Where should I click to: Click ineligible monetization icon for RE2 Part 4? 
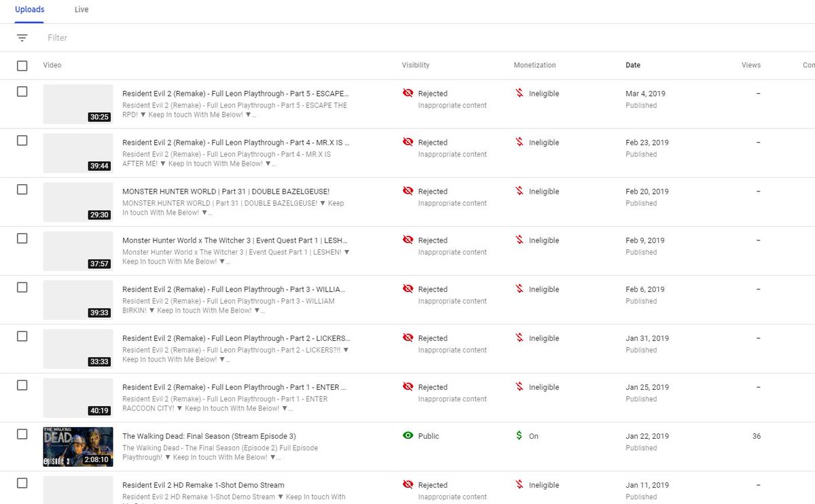(x=520, y=142)
